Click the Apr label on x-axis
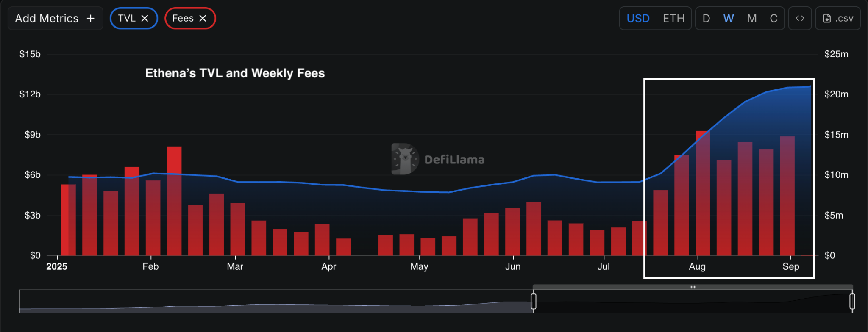Screen dimensions: 868x332 click(329, 266)
